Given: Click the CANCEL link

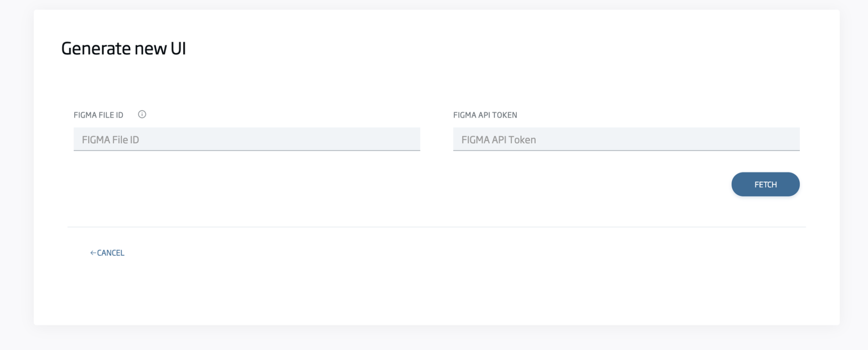Looking at the screenshot, I should click(x=110, y=253).
